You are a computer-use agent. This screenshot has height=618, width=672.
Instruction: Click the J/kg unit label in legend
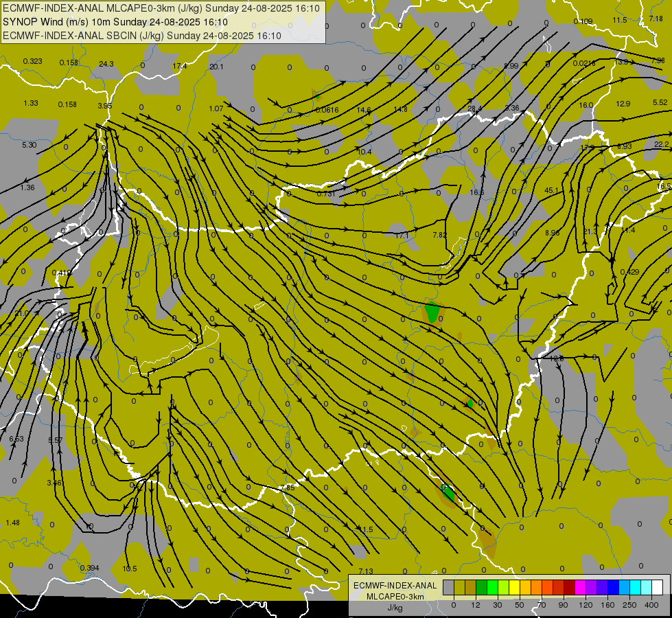pyautogui.click(x=395, y=608)
